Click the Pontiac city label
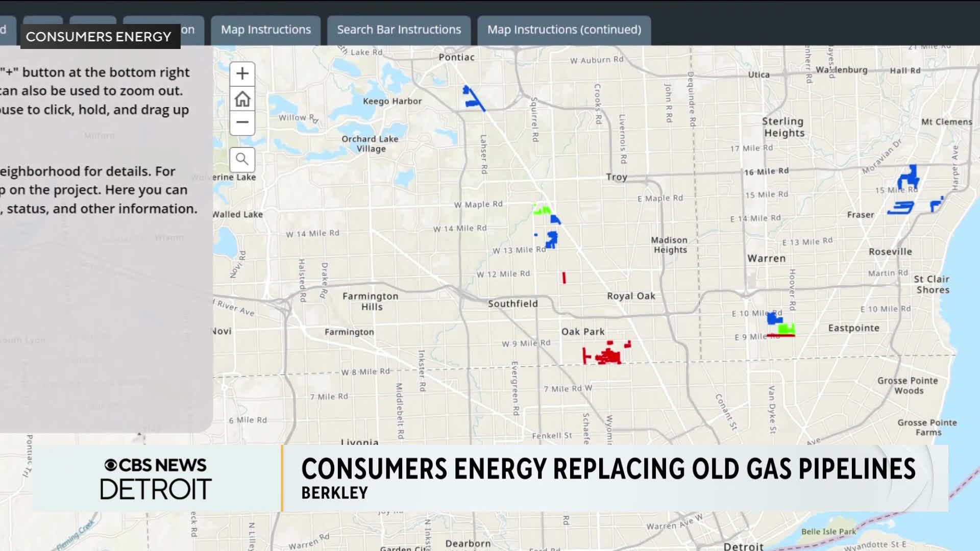 [456, 57]
